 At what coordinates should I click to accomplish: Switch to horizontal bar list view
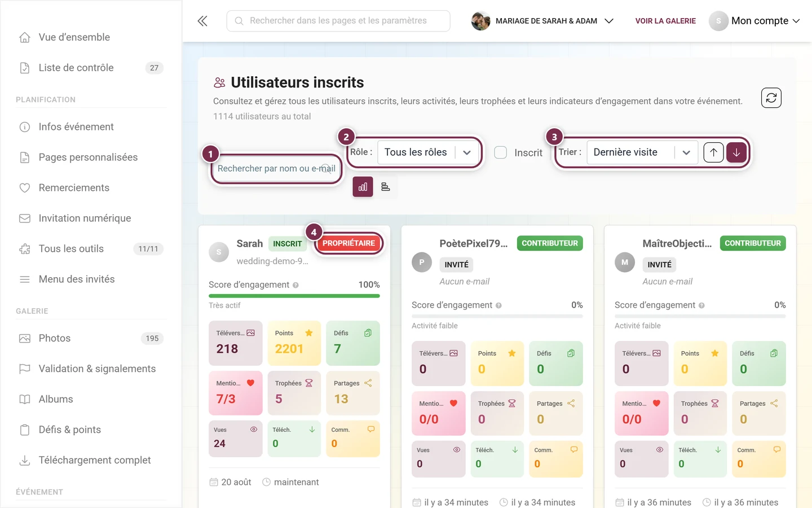pyautogui.click(x=386, y=187)
